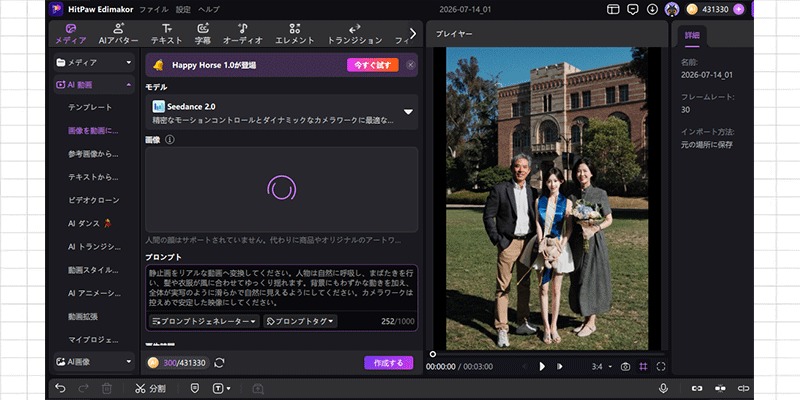Image resolution: width=800 pixels, height=400 pixels.
Task: Click the video preview image
Action: 547,198
